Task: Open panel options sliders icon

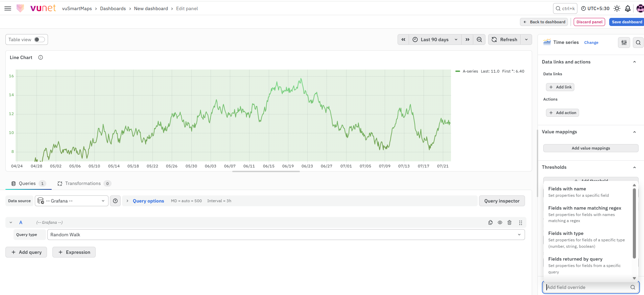Action: click(x=624, y=43)
